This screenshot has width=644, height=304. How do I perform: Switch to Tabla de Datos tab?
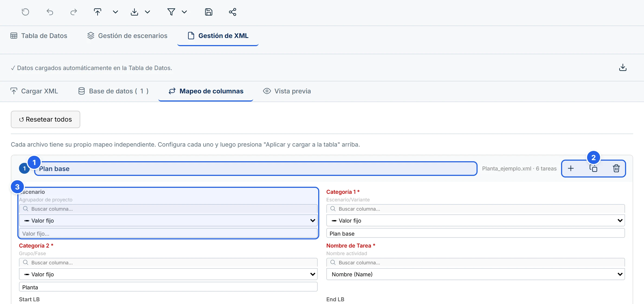tap(39, 36)
